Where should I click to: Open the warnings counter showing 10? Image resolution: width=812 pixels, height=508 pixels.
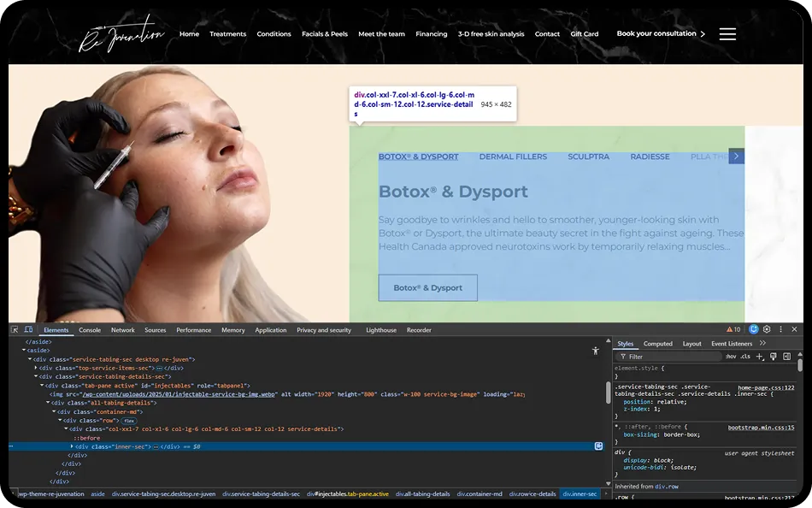733,329
